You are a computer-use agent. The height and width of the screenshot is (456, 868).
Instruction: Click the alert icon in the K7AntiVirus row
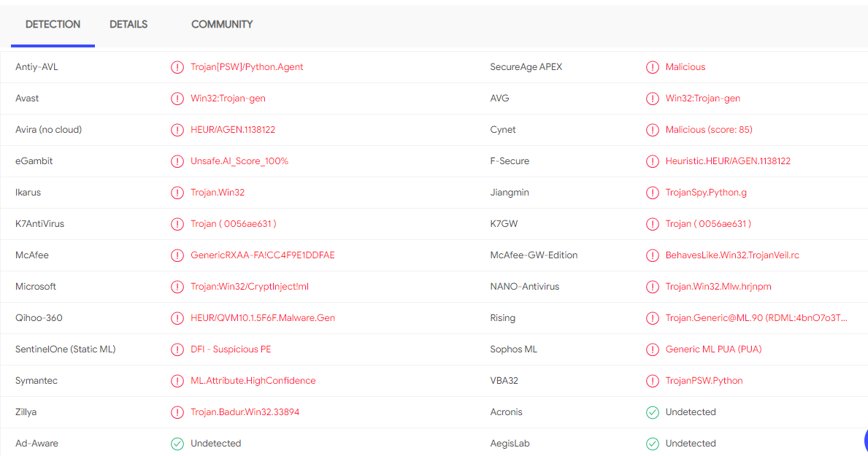click(x=177, y=224)
